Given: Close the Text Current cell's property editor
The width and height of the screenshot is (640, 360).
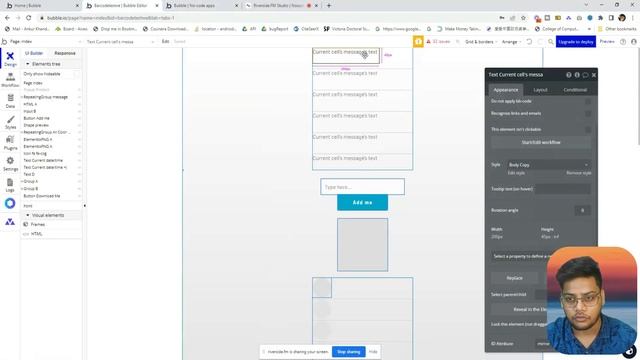Looking at the screenshot, I should 594,75.
